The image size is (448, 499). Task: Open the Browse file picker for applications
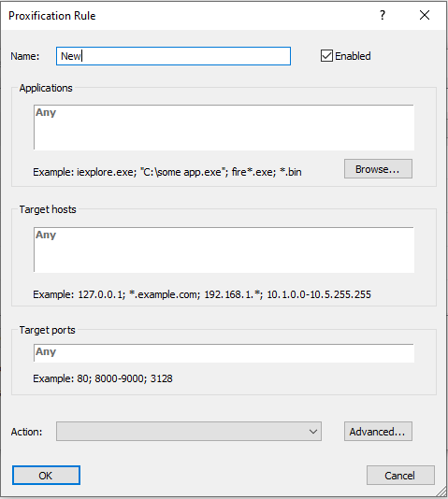[x=378, y=169]
